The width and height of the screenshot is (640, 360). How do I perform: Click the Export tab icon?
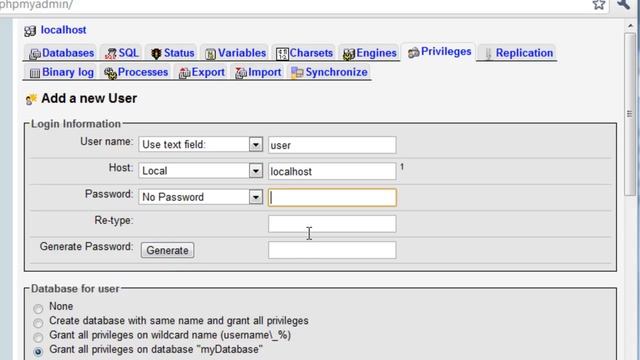click(x=184, y=73)
